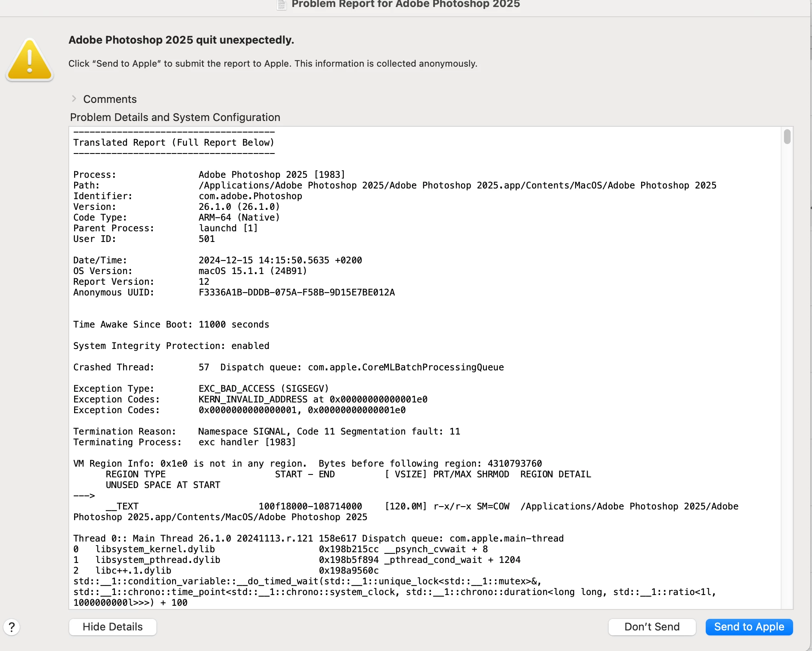Image resolution: width=812 pixels, height=651 pixels.
Task: Click the Problem Report window title text
Action: coord(405,5)
